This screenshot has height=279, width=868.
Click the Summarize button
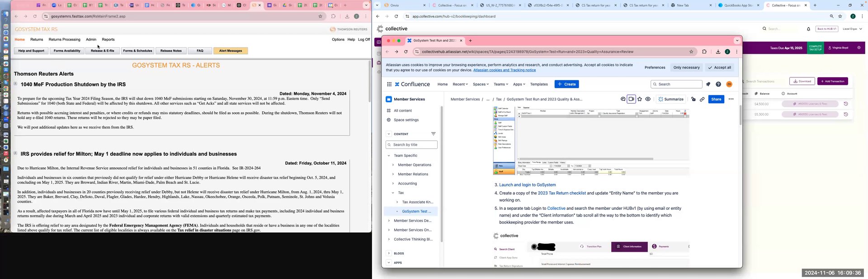671,99
